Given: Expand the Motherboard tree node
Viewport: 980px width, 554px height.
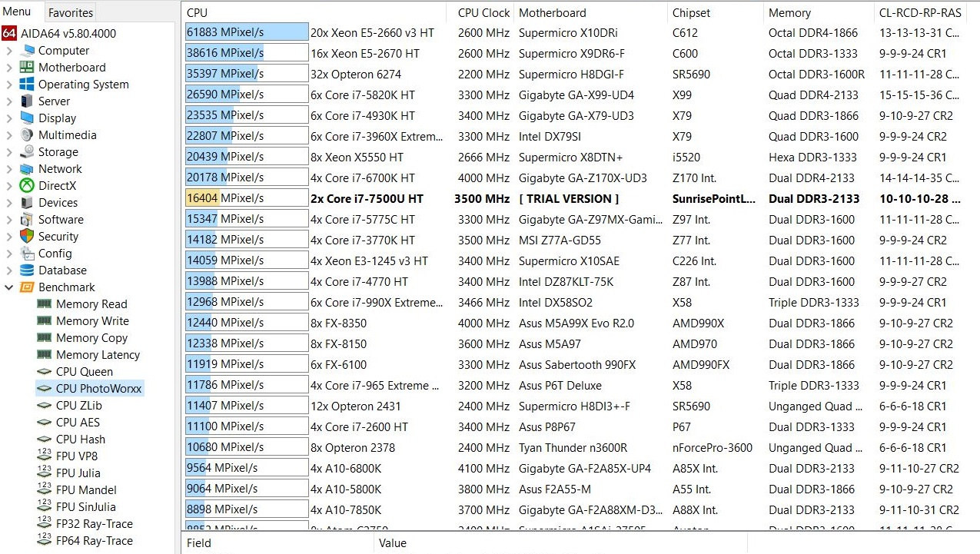Looking at the screenshot, I should tap(9, 68).
